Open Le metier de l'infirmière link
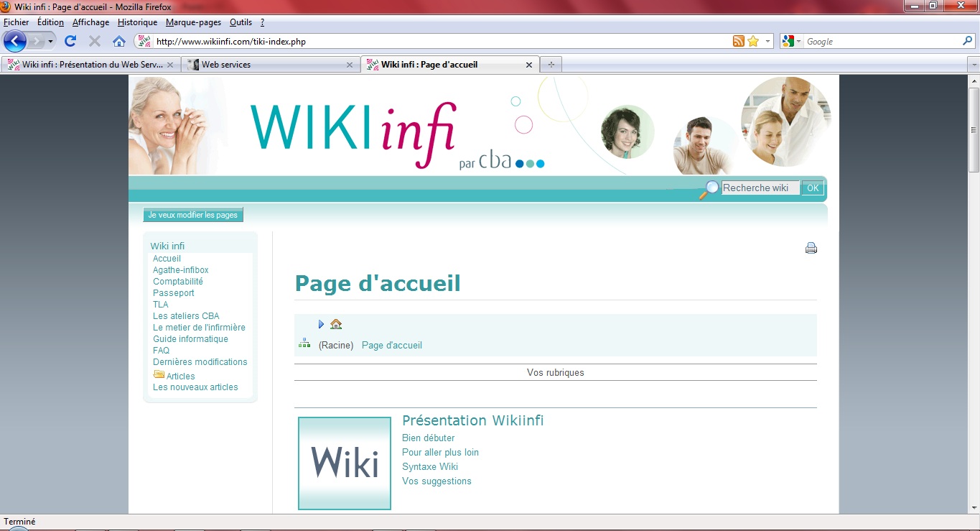 [199, 328]
